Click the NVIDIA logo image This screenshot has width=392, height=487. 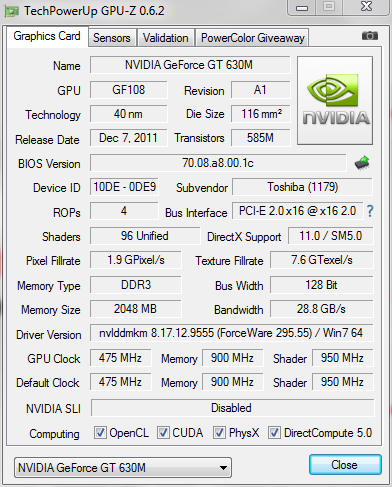335,100
